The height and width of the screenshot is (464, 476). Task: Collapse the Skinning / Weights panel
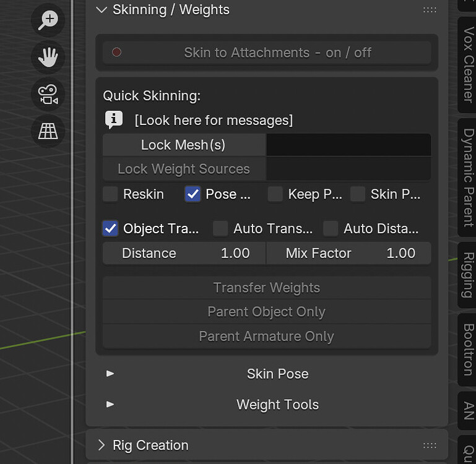click(102, 10)
